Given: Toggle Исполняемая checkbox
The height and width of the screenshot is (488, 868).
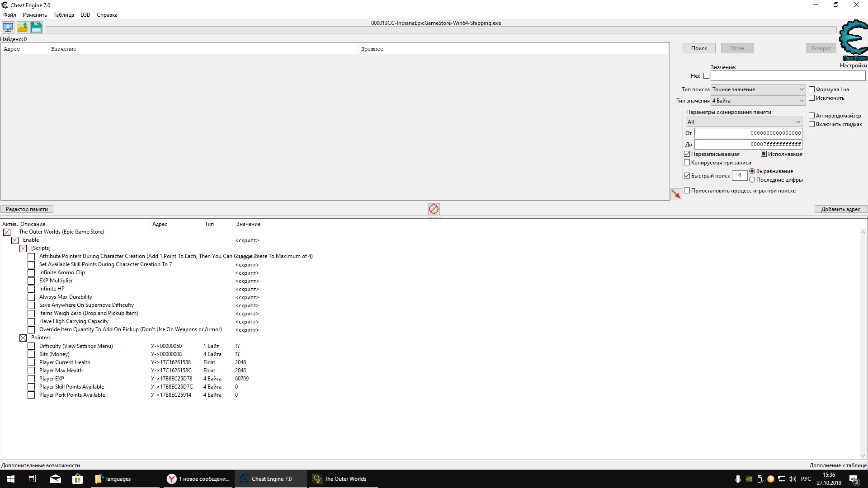Looking at the screenshot, I should pyautogui.click(x=764, y=154).
